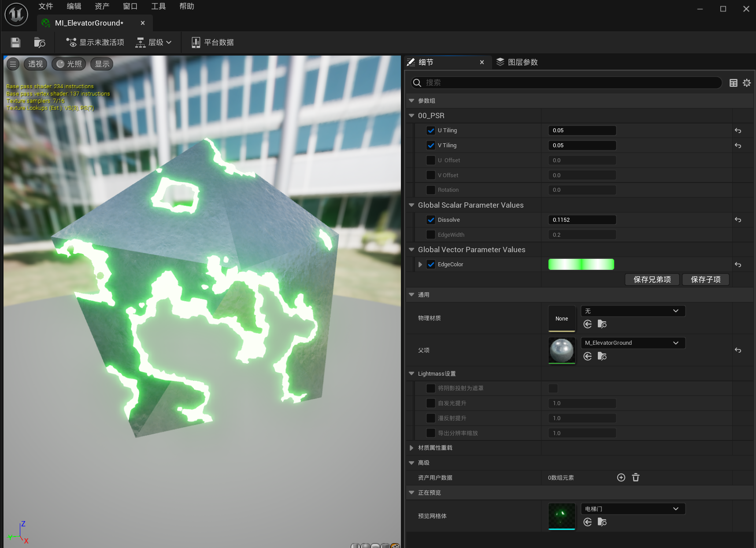Save the material instance with disk icon

tap(15, 42)
